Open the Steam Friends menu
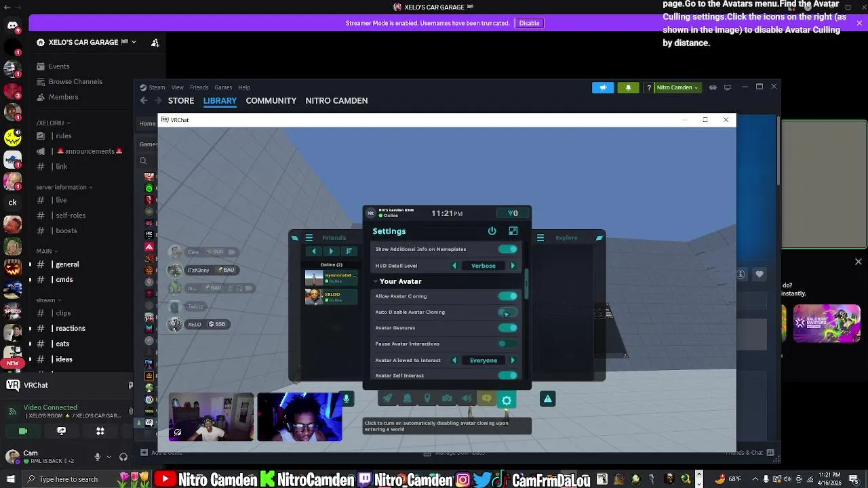 (x=199, y=87)
